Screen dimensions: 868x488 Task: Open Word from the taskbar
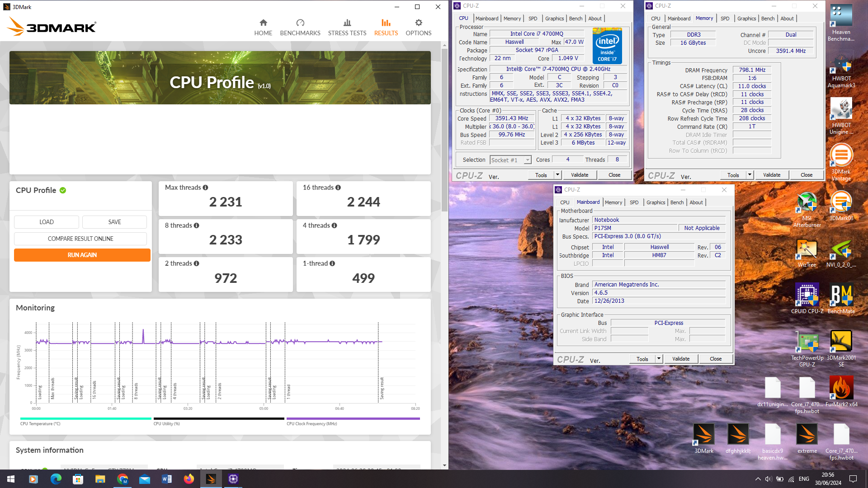tap(167, 479)
